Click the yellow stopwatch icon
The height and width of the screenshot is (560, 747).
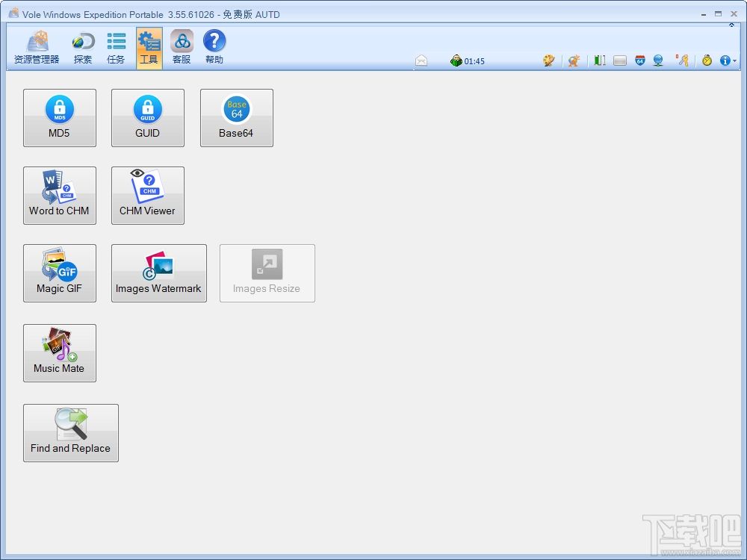coord(707,60)
